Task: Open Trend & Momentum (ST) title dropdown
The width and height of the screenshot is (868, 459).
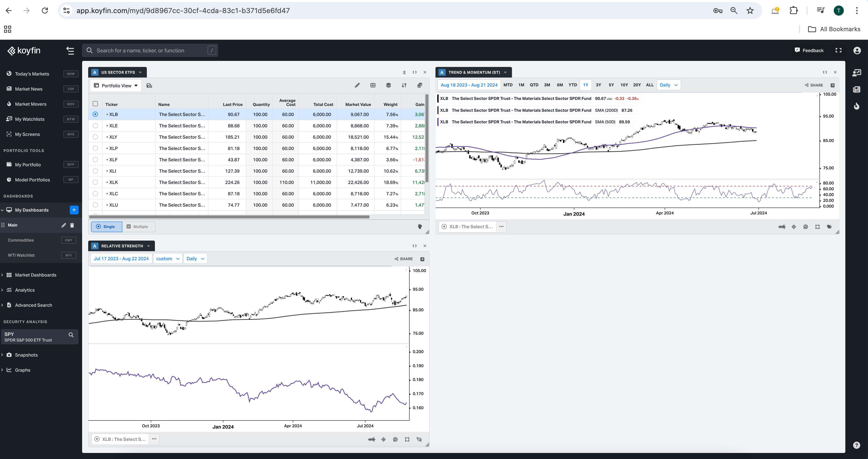Action: [x=506, y=72]
